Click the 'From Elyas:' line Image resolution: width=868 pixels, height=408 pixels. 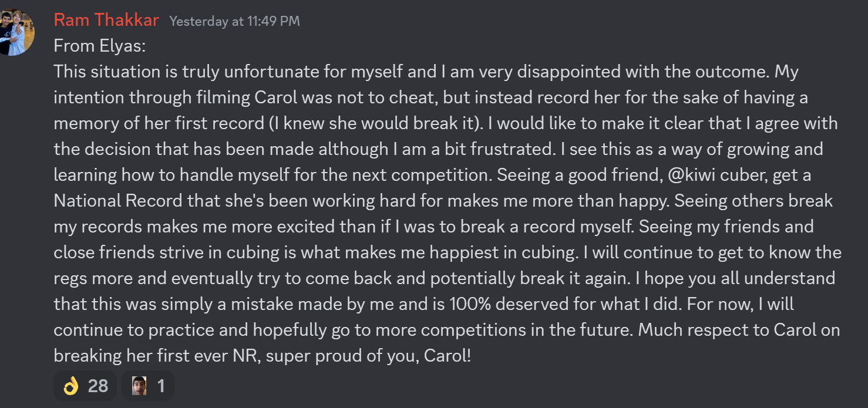[100, 46]
